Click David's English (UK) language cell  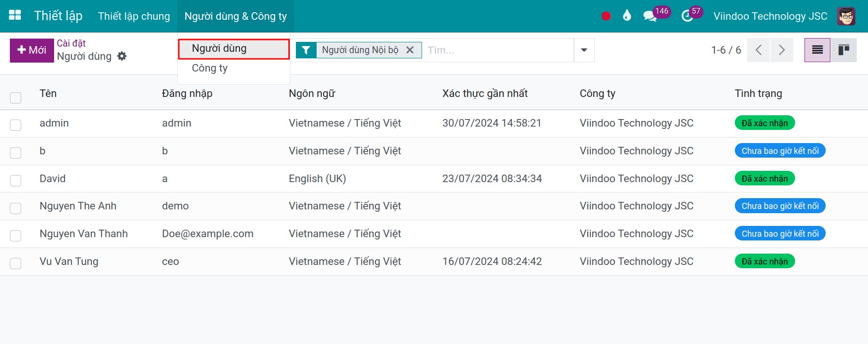[317, 178]
